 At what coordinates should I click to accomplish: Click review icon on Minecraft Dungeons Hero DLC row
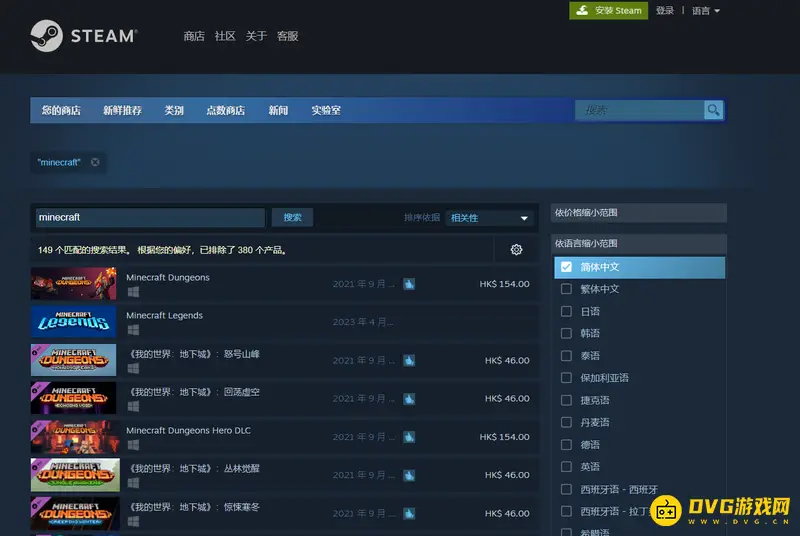409,437
